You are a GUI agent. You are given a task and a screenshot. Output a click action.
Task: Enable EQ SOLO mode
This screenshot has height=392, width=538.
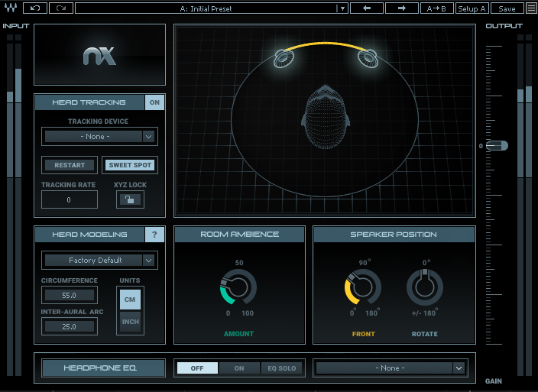point(282,368)
